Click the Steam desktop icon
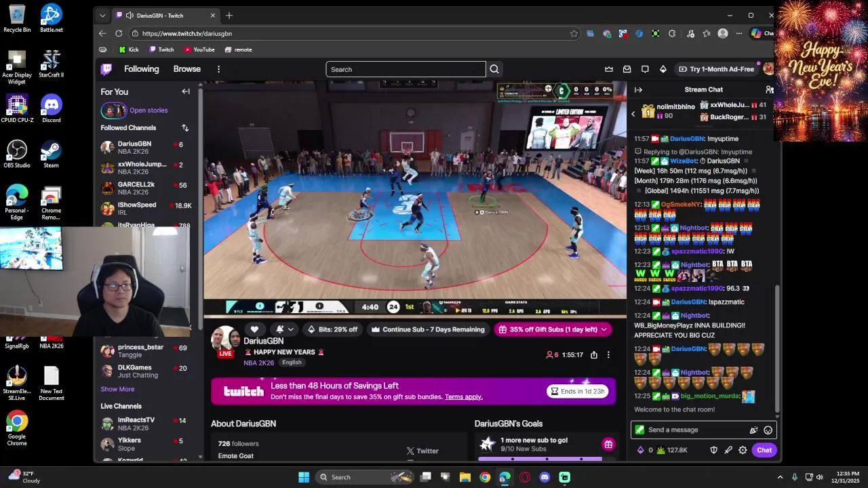This screenshot has height=488, width=868. (52, 154)
